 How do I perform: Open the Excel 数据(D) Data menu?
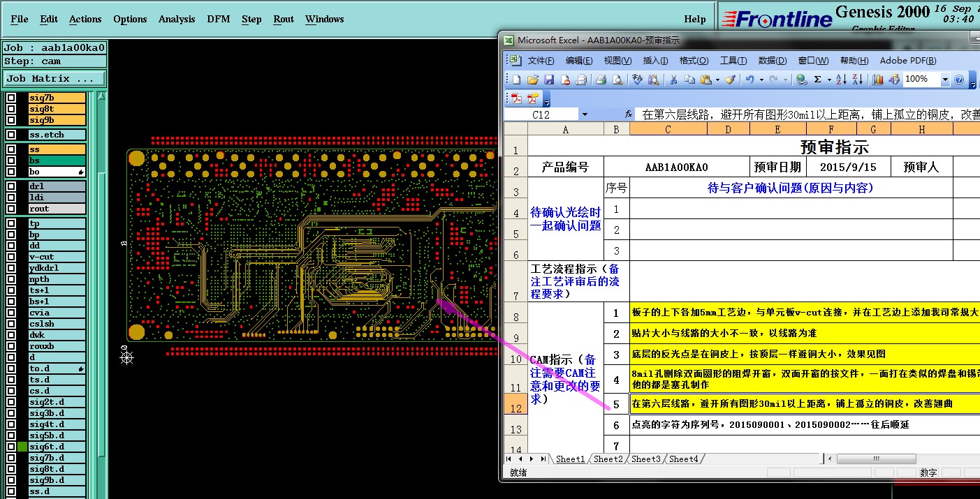click(x=772, y=61)
